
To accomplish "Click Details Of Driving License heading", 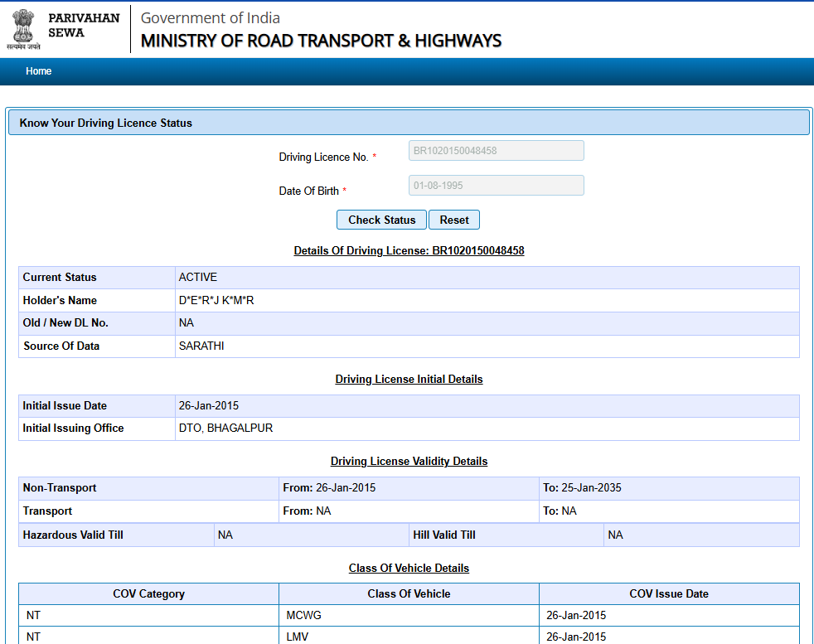I will (409, 250).
